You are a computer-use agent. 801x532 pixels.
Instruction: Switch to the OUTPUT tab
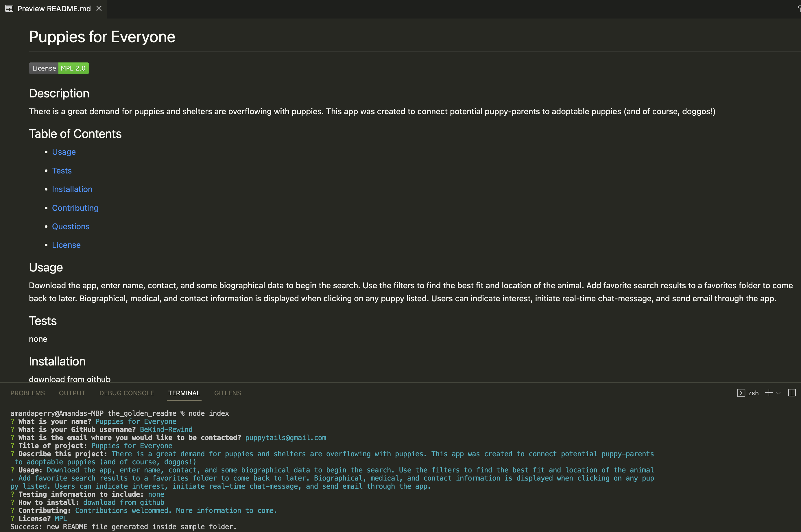coord(72,393)
